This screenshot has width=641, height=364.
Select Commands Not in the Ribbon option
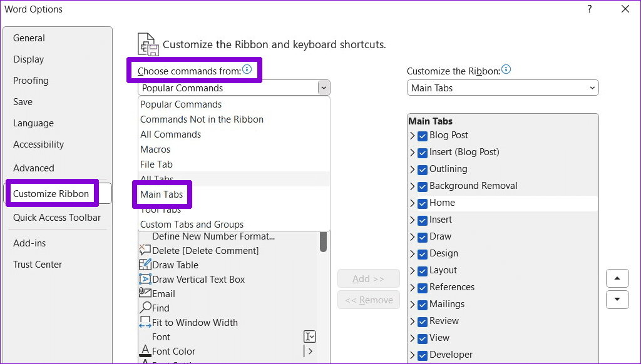point(234,119)
